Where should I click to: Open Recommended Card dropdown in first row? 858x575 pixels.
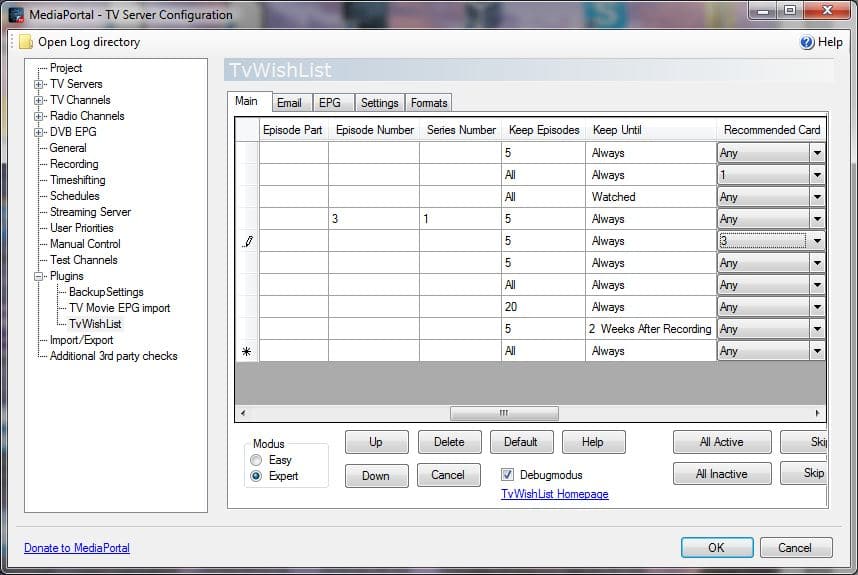click(x=817, y=153)
